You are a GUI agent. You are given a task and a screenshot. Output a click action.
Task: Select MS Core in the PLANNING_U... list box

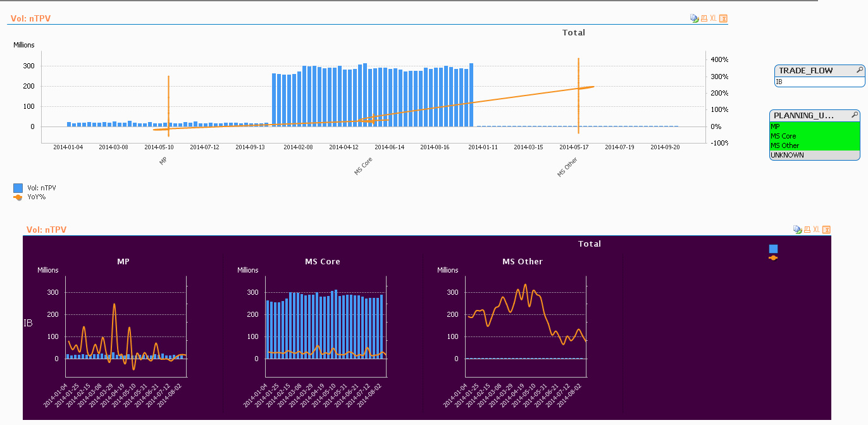click(x=815, y=136)
